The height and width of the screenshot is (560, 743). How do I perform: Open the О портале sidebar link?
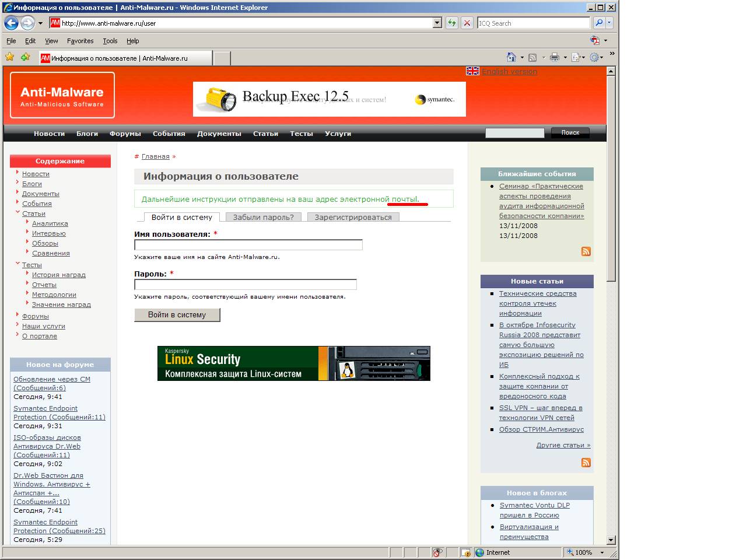click(x=40, y=336)
